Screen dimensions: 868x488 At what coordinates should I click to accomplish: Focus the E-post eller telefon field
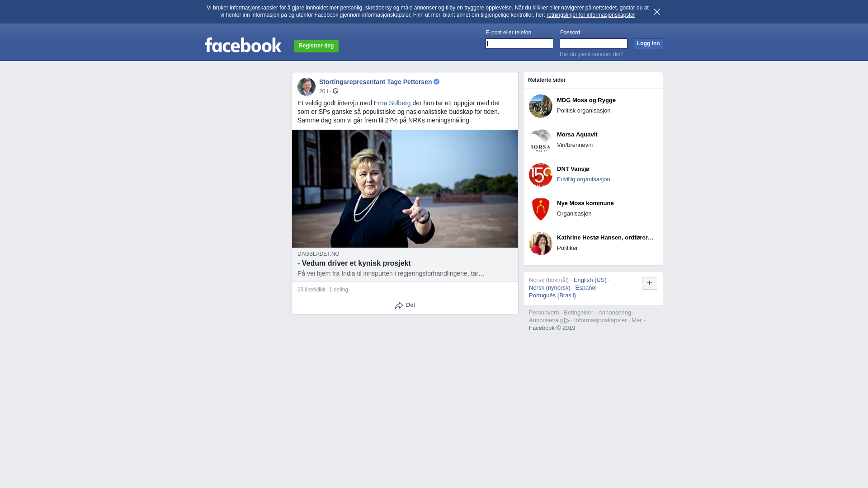[x=519, y=43]
